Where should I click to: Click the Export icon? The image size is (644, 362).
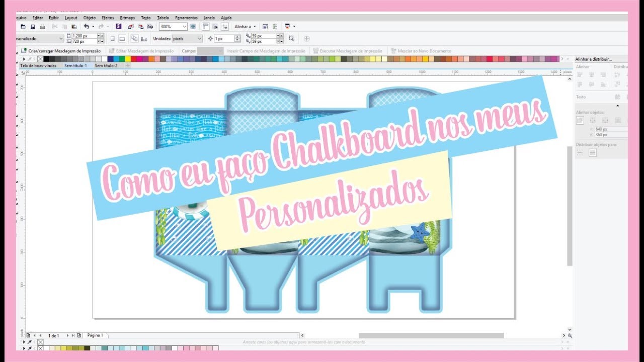pyautogui.click(x=140, y=27)
